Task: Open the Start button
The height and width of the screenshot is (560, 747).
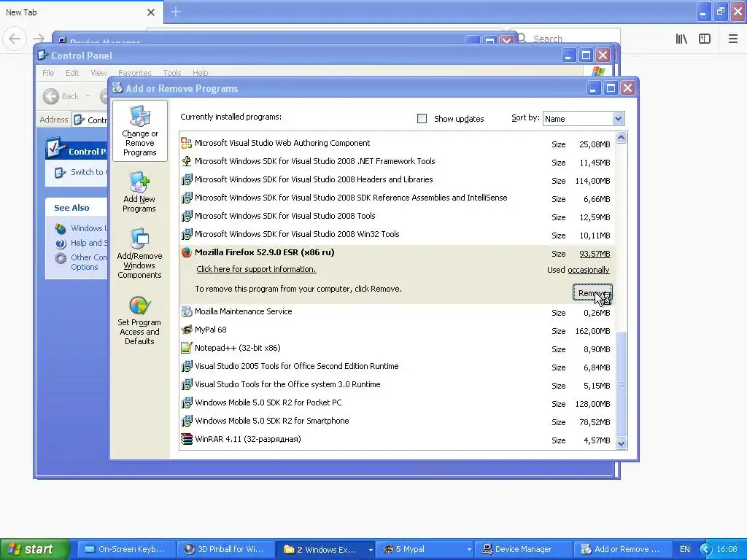Action: click(x=35, y=550)
